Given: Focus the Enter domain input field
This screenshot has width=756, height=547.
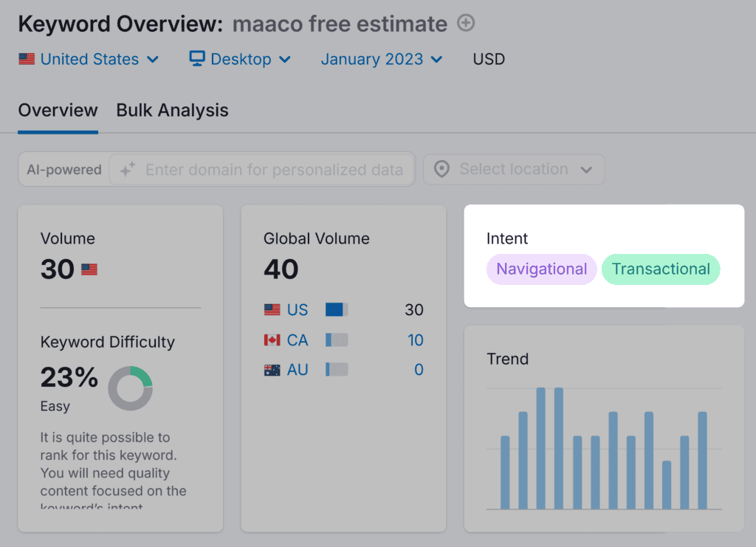Looking at the screenshot, I should point(273,170).
